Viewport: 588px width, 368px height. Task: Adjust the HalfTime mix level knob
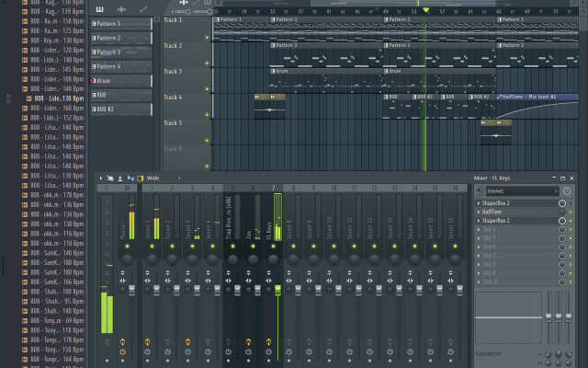pos(561,213)
